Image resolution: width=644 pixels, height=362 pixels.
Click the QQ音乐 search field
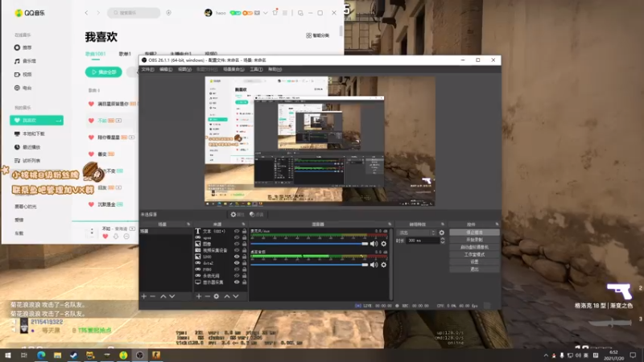(134, 13)
